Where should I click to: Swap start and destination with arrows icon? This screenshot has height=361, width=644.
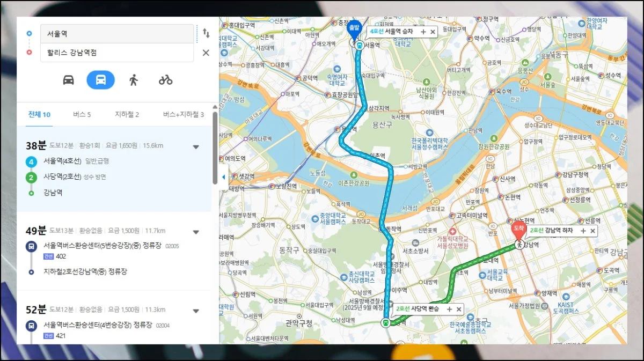click(206, 33)
